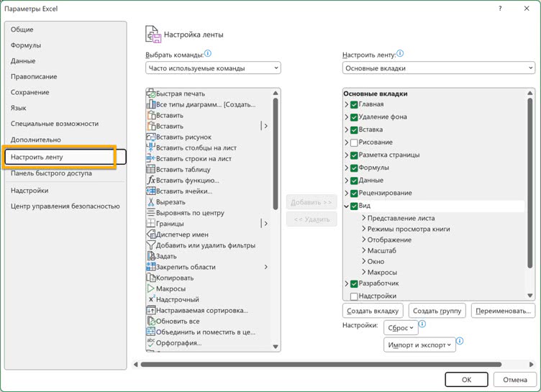The width and height of the screenshot is (541, 392).
Task: Select the Макросы play-triangle icon
Action: click(x=151, y=288)
